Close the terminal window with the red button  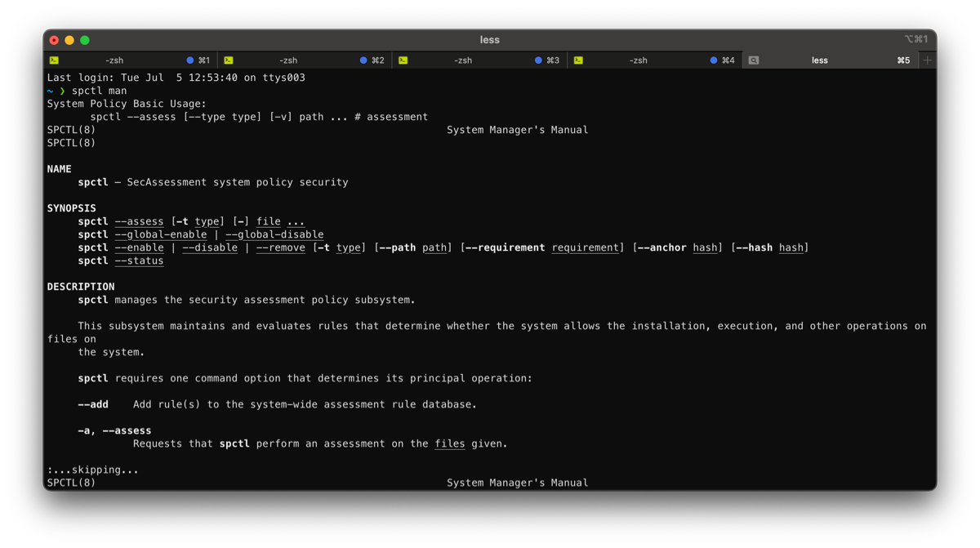click(54, 40)
